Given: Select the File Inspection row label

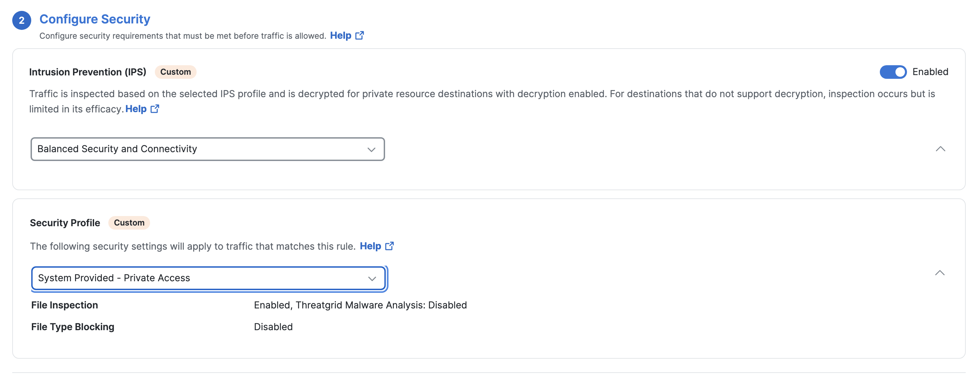Looking at the screenshot, I should [x=65, y=305].
